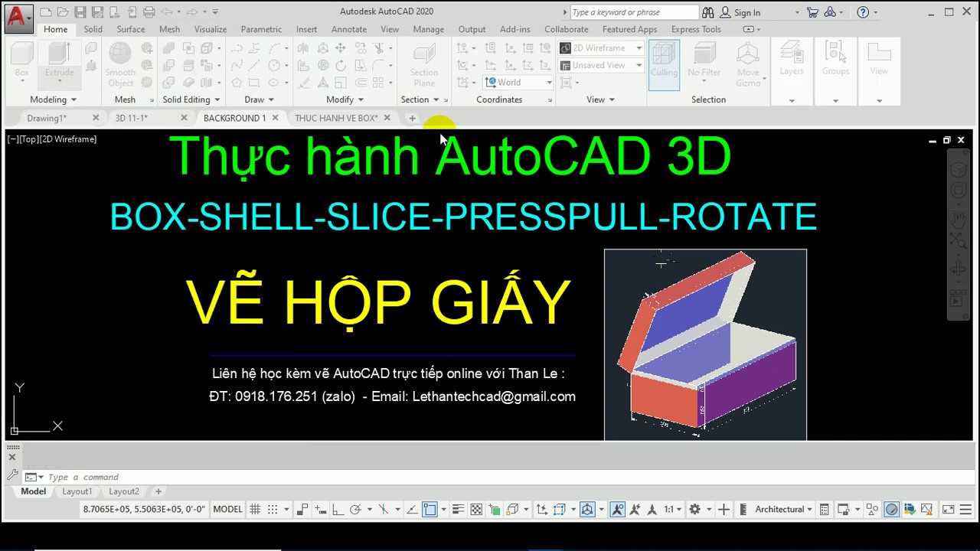Open the Visualize ribbon tab
980x551 pixels.
pos(211,29)
